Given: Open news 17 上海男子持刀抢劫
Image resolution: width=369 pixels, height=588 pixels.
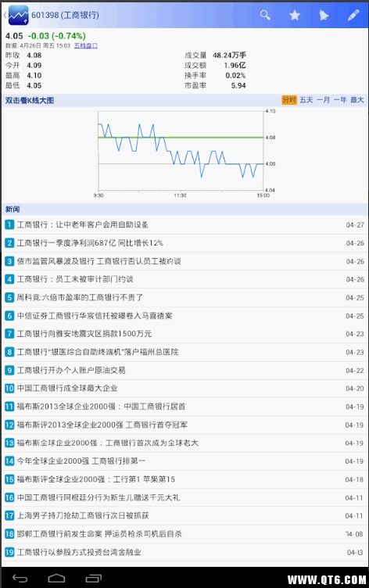Looking at the screenshot, I should point(184,515).
